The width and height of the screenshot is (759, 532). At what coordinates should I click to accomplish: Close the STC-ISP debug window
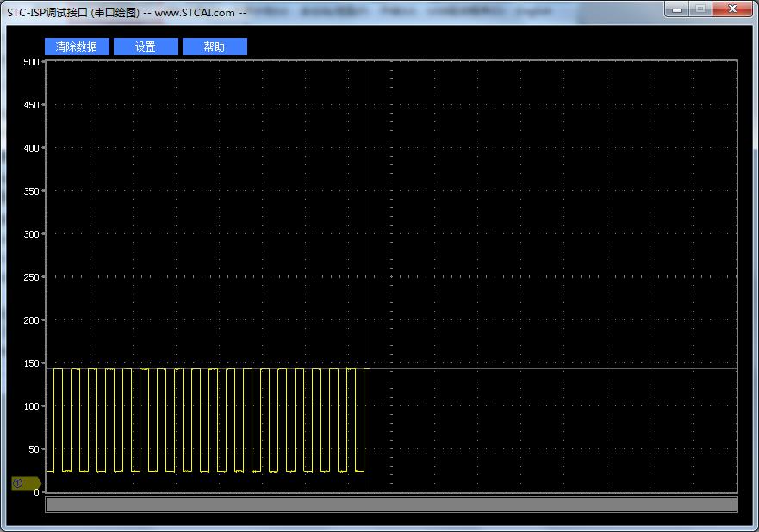click(732, 9)
